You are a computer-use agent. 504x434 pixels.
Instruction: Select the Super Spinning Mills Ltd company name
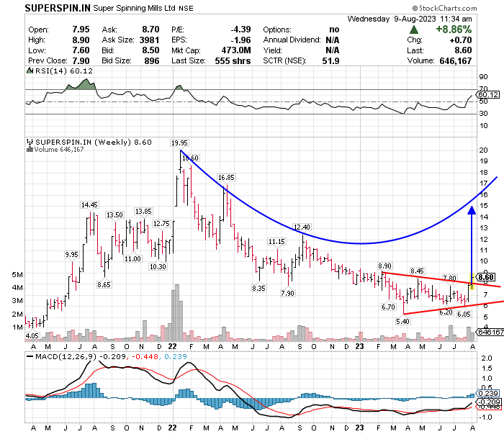135,8
